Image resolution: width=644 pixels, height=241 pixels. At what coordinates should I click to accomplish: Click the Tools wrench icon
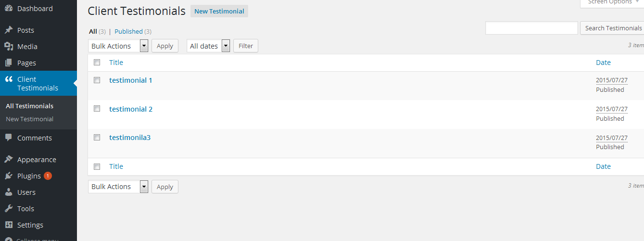coord(9,209)
